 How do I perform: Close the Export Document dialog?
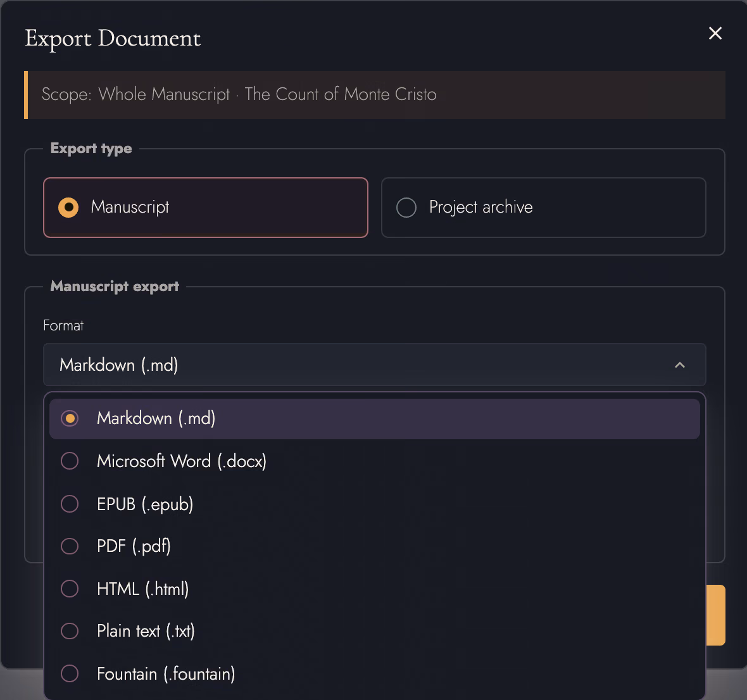point(715,34)
